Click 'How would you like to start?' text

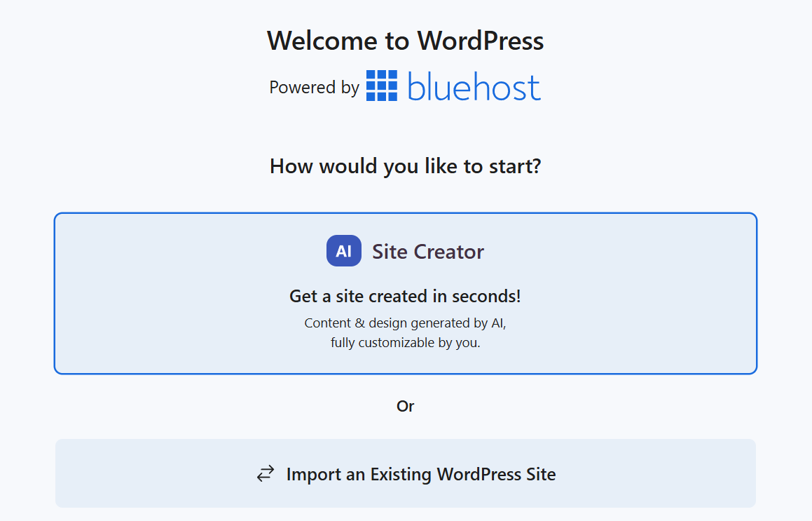pos(406,166)
